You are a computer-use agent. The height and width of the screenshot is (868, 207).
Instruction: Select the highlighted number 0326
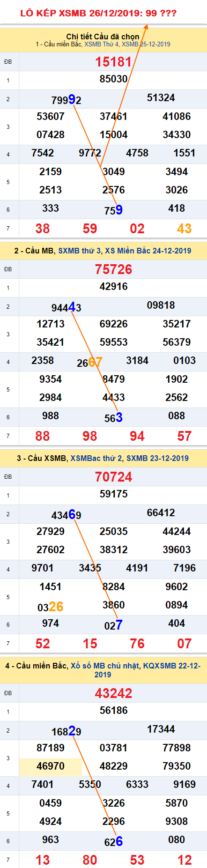coord(51,607)
